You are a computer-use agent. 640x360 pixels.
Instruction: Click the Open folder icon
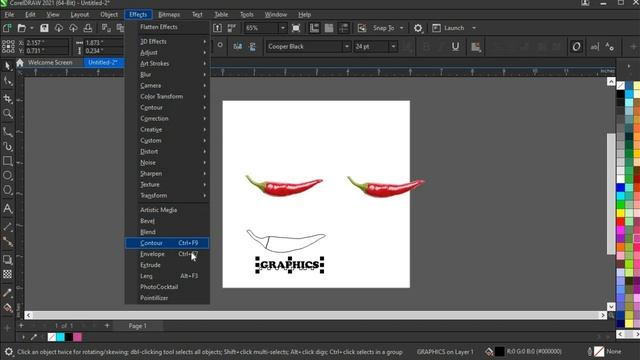pyautogui.click(x=22, y=28)
